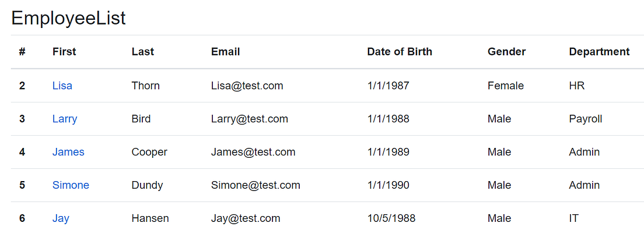This screenshot has height=244, width=644.
Task: Select the Simone name link
Action: [71, 185]
